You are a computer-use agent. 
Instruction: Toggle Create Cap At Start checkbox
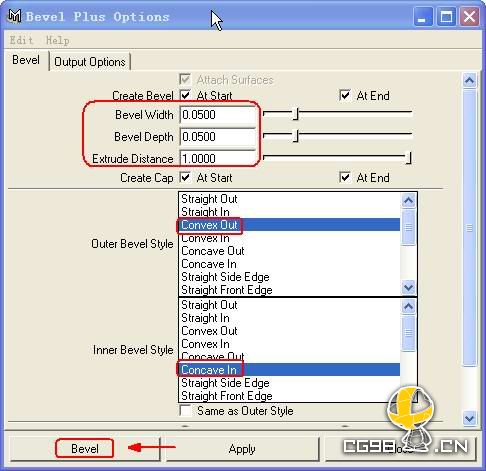coord(185,177)
